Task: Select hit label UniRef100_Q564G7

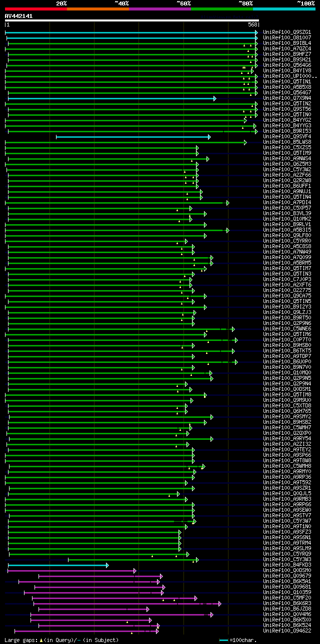Action: point(287,92)
